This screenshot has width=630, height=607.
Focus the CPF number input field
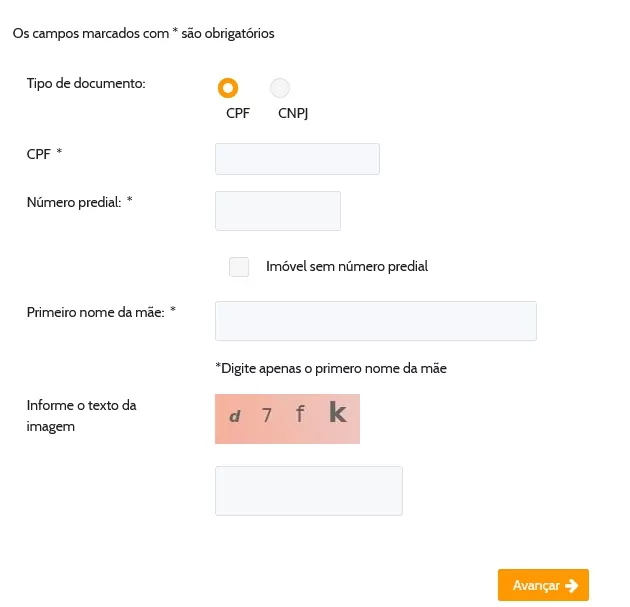tap(297, 159)
